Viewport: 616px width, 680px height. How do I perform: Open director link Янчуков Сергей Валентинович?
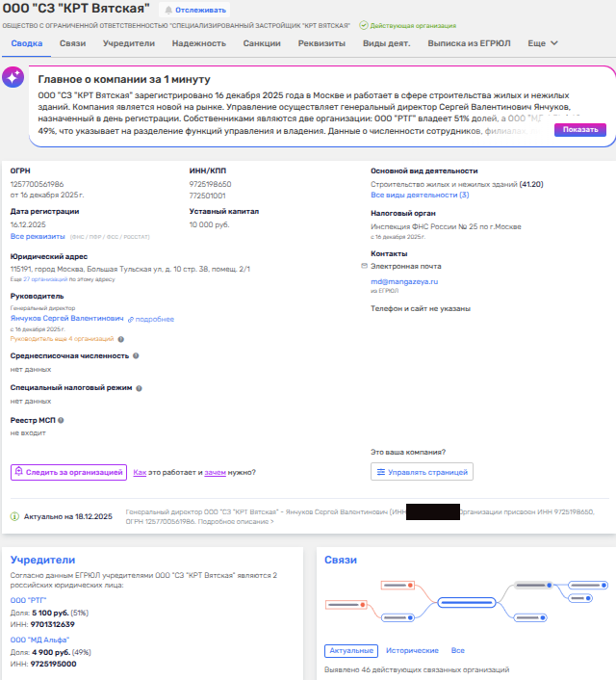(x=66, y=318)
